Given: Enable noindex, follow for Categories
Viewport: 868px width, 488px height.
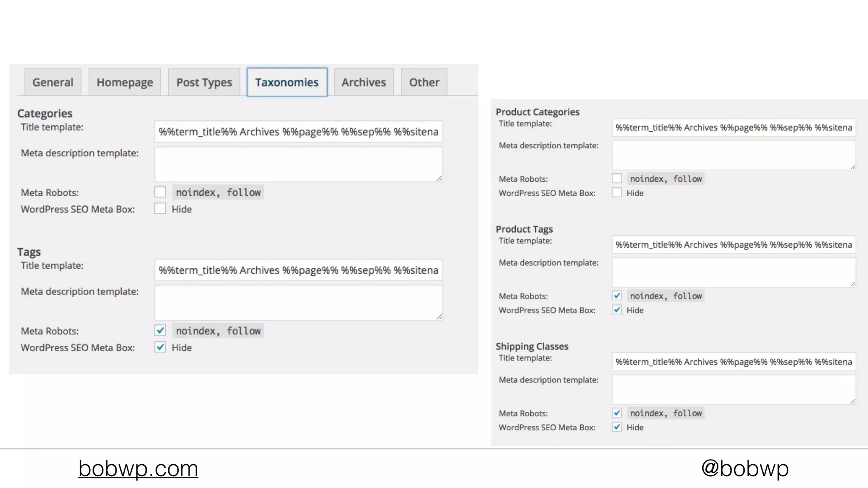Looking at the screenshot, I should pyautogui.click(x=160, y=192).
